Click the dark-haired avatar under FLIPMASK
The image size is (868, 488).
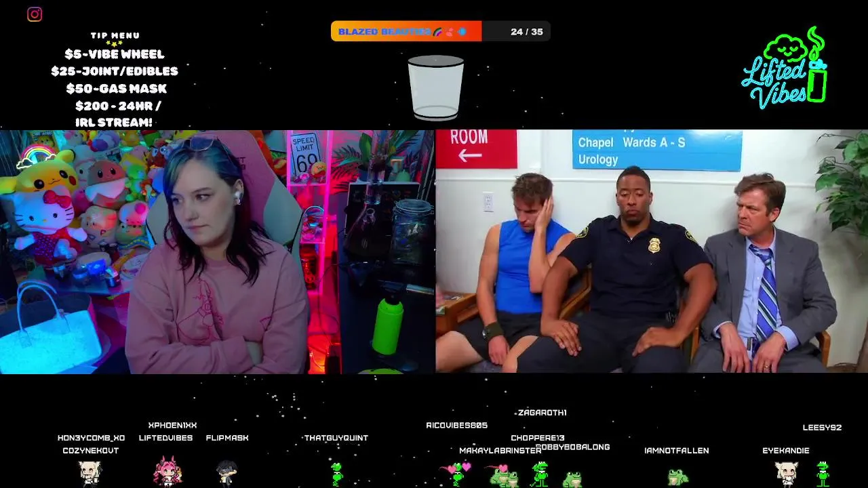pyautogui.click(x=226, y=472)
